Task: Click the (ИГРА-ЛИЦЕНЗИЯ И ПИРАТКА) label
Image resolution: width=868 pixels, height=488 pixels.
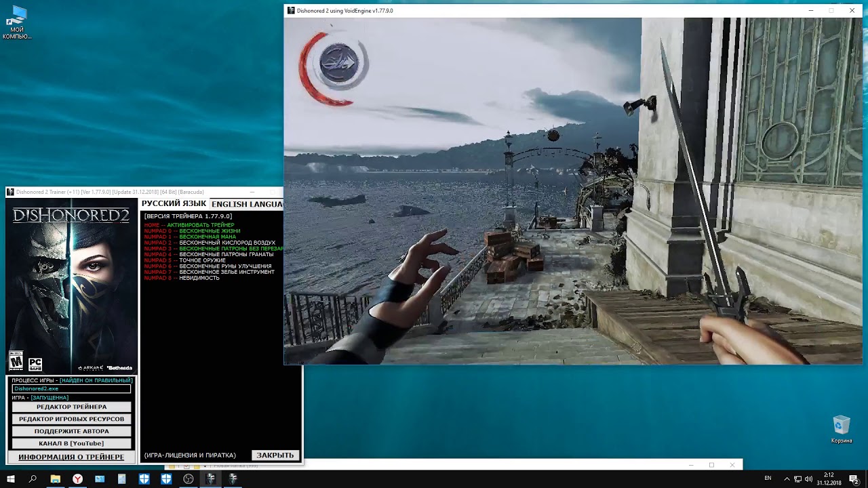Action: tap(190, 455)
